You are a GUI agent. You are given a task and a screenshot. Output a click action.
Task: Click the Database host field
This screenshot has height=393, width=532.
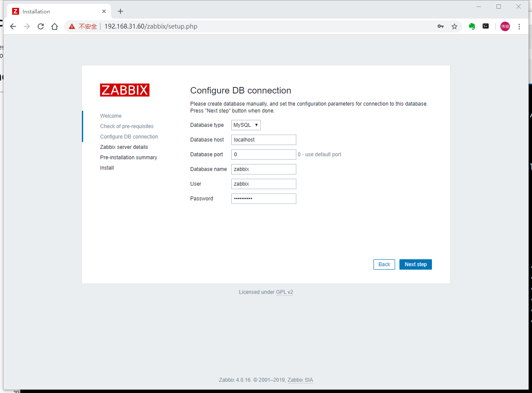[x=264, y=140]
